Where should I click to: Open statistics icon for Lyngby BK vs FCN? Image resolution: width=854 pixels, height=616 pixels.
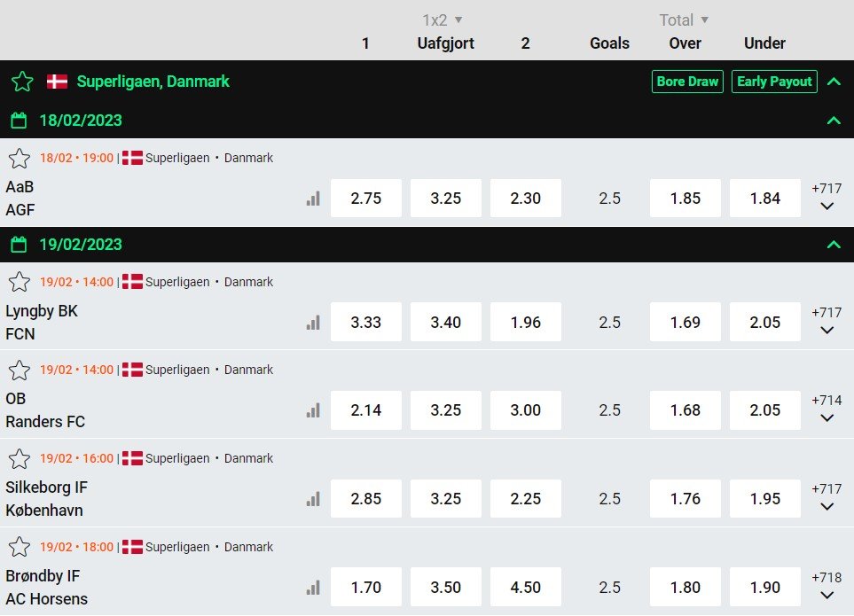(x=313, y=323)
